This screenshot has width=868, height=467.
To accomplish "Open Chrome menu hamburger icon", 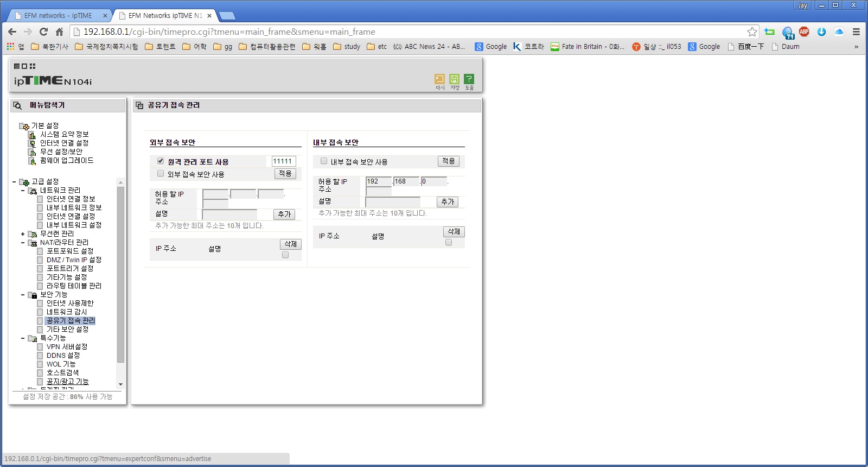I will (x=856, y=31).
